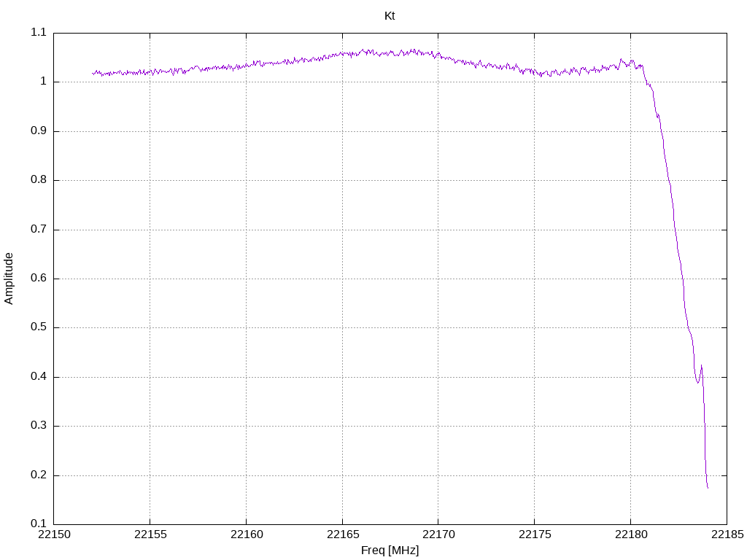Click the y-axis tick label 0.4

(39, 377)
